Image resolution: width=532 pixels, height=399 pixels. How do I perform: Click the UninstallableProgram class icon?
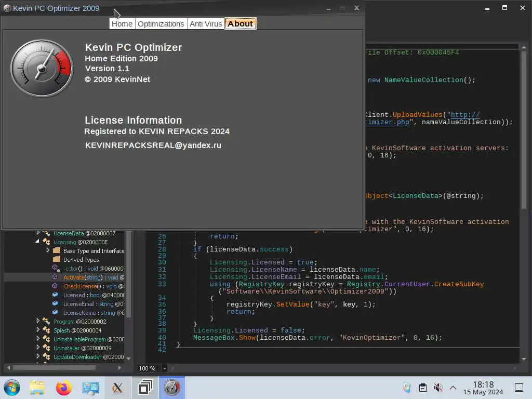click(46, 339)
